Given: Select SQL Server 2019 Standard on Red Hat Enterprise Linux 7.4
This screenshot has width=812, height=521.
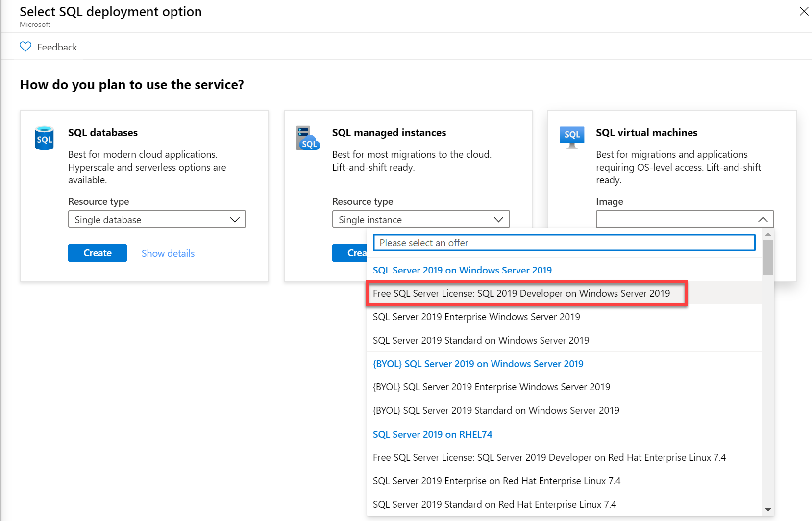Looking at the screenshot, I should coord(564,504).
